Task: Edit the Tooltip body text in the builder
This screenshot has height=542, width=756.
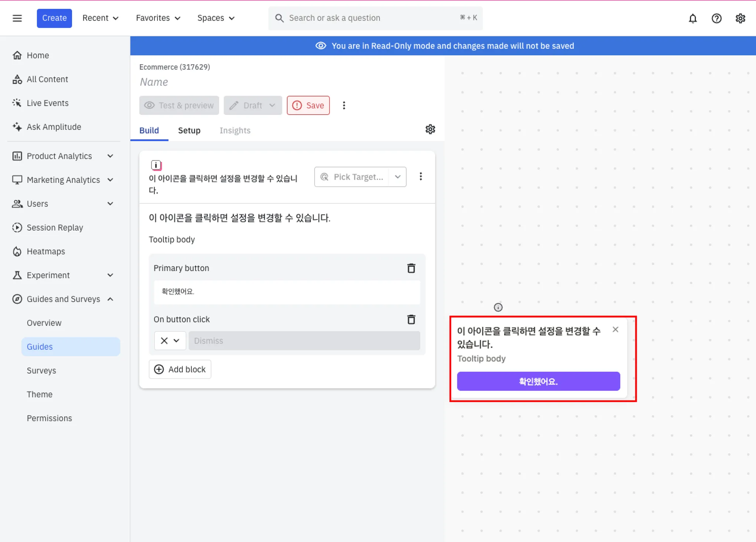Action: pos(172,239)
